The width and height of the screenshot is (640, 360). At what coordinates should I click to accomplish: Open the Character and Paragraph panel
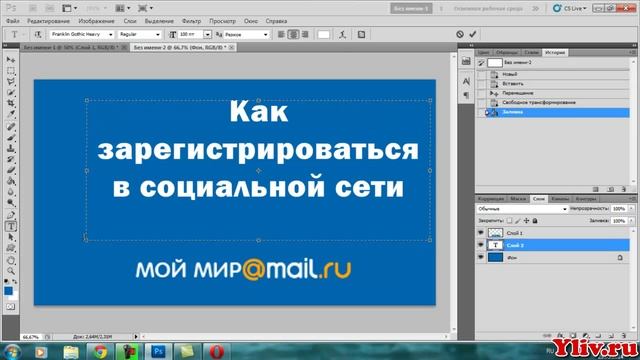[x=361, y=35]
